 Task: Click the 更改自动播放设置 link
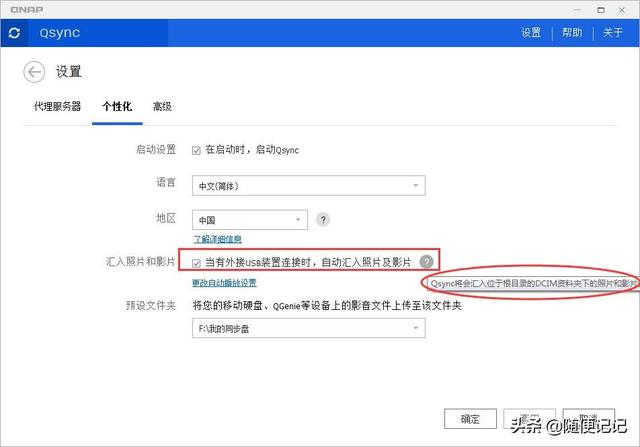(x=224, y=282)
